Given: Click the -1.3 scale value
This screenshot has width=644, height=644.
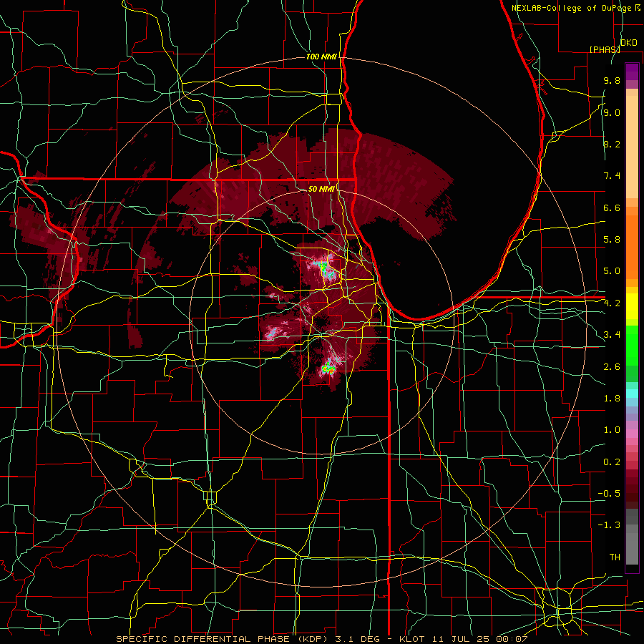Looking at the screenshot, I should pyautogui.click(x=609, y=525).
